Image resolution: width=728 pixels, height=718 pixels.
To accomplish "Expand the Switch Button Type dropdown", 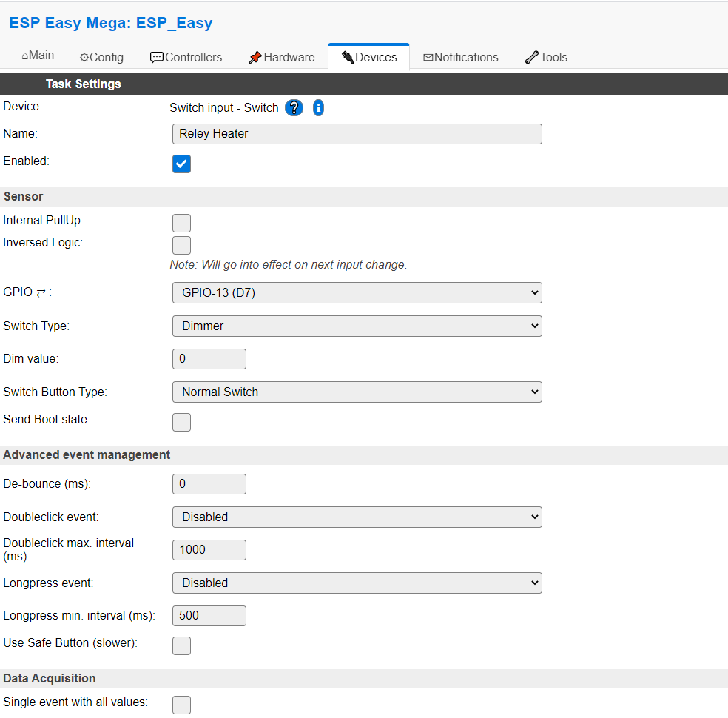I will pyautogui.click(x=357, y=392).
